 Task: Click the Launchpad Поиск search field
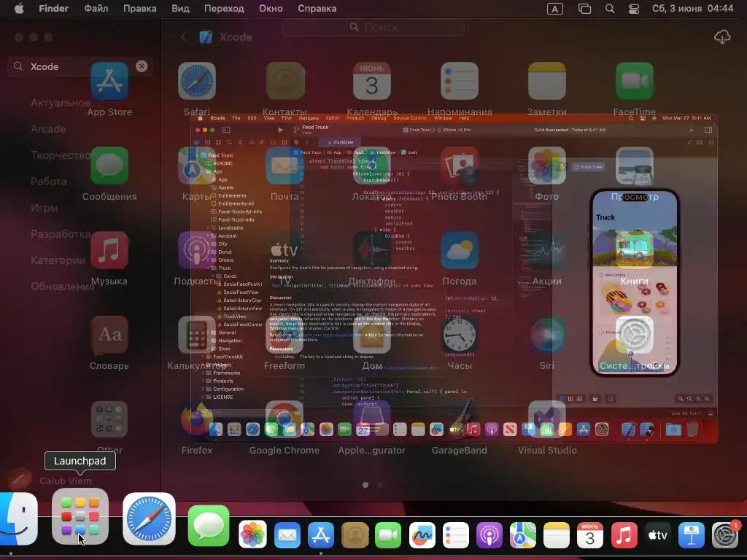pyautogui.click(x=373, y=27)
